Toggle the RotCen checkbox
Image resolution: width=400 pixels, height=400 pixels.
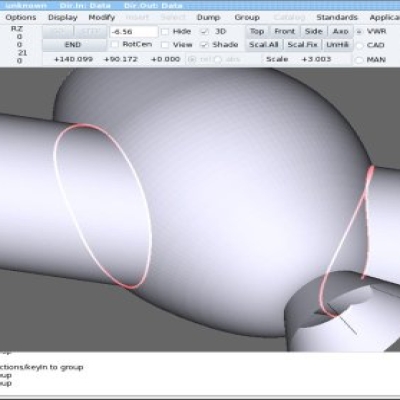(x=114, y=44)
